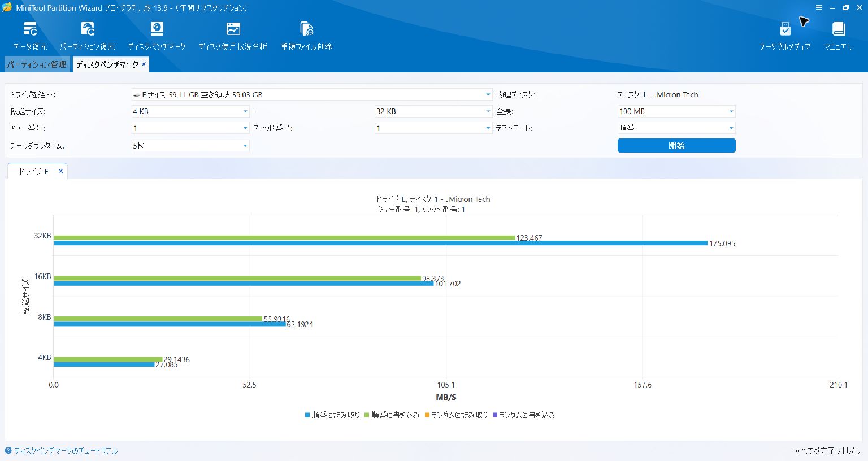Open the 5秒 cooldown time dropdown
The height and width of the screenshot is (461, 868).
click(190, 146)
